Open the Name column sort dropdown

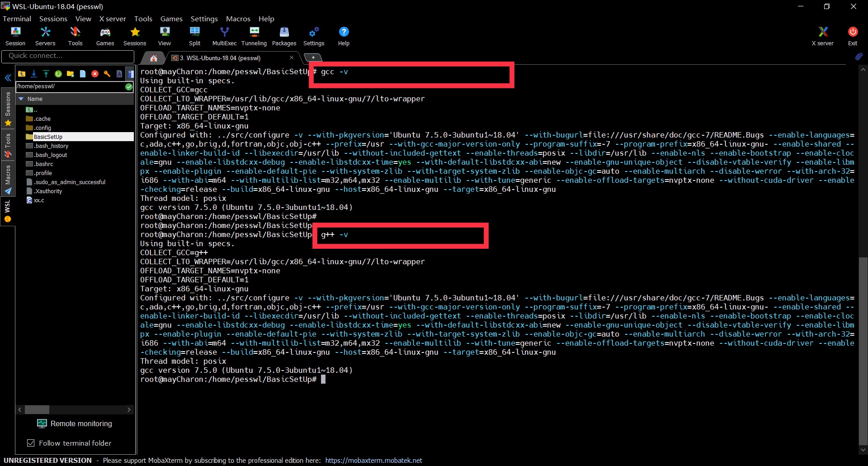(x=21, y=99)
